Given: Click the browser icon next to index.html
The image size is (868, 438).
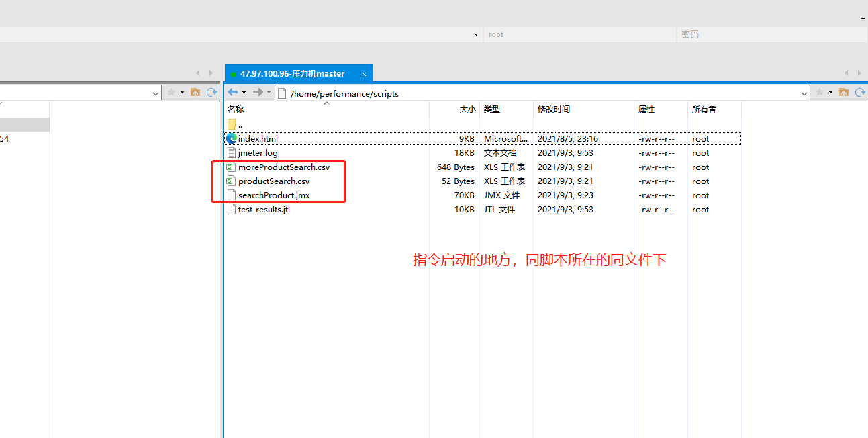Looking at the screenshot, I should click(232, 138).
